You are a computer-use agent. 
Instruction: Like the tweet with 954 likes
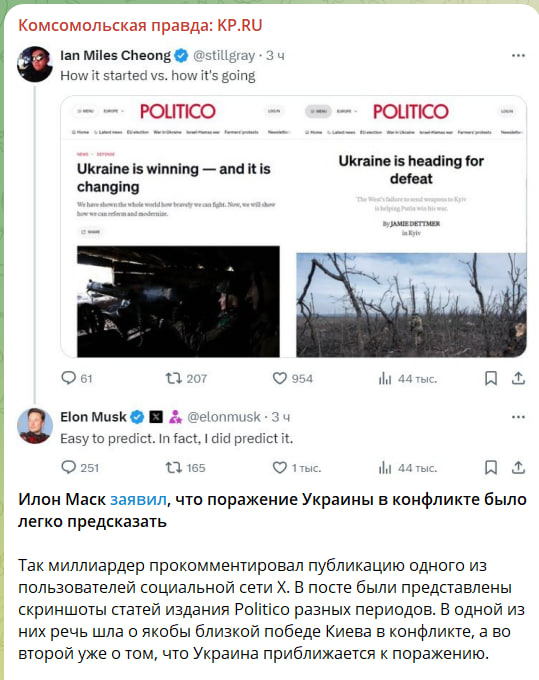280,378
